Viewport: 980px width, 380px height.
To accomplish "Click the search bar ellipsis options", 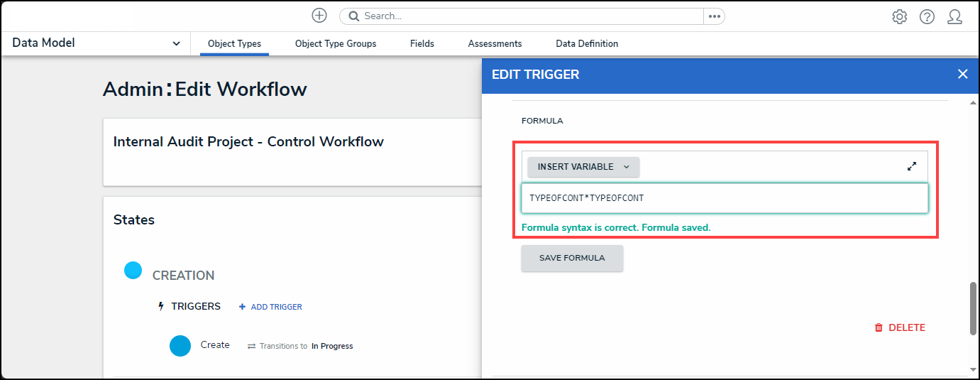I will [x=714, y=16].
